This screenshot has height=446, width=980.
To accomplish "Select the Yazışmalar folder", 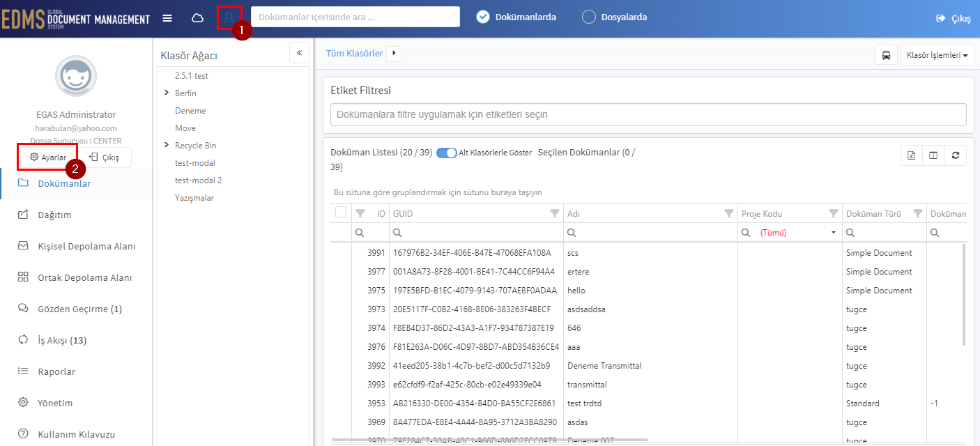I will [x=194, y=198].
